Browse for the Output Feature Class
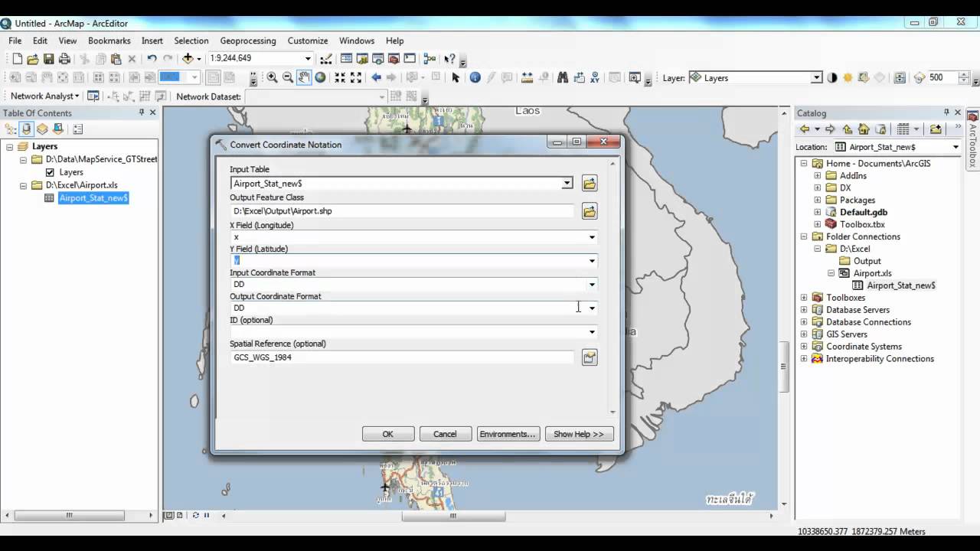 tap(590, 211)
